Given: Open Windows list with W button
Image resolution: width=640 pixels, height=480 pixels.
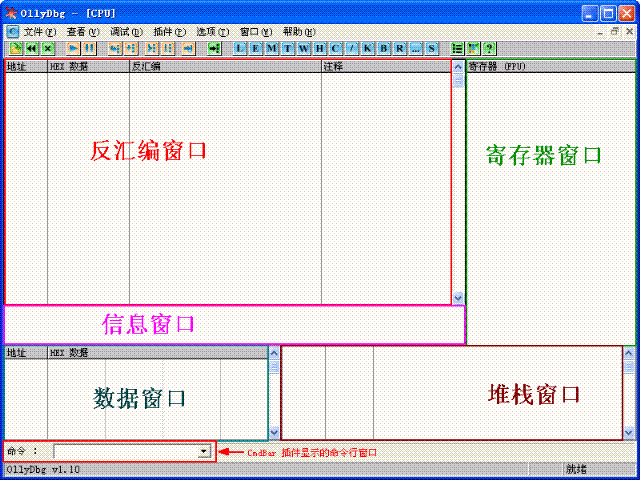Looking at the screenshot, I should click(304, 49).
